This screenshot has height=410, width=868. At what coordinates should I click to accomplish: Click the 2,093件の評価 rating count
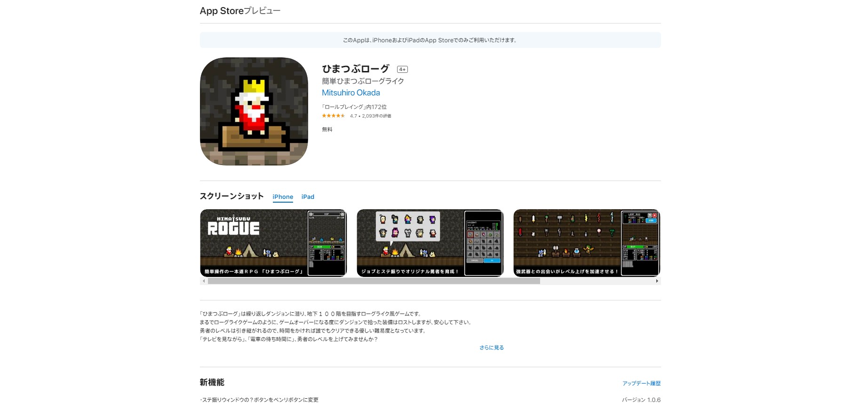point(376,116)
